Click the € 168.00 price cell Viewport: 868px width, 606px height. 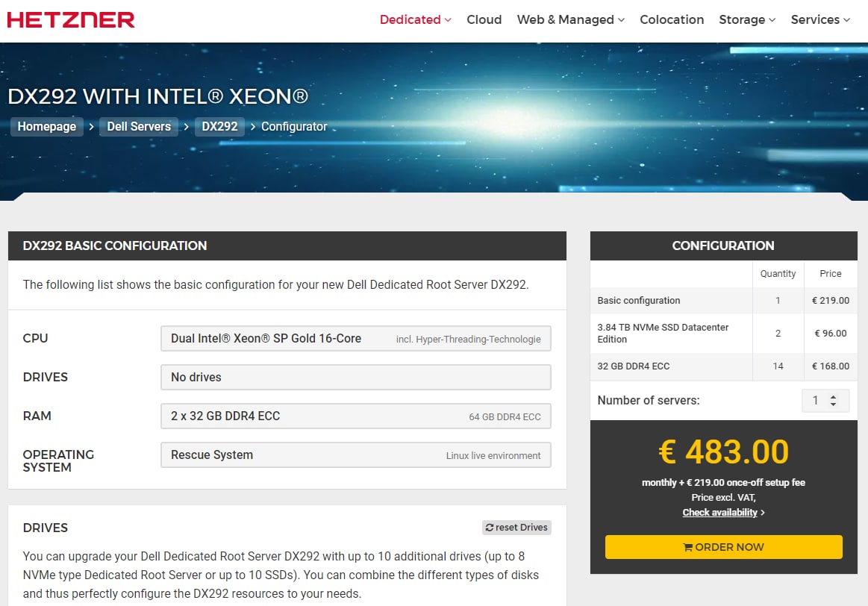point(831,366)
